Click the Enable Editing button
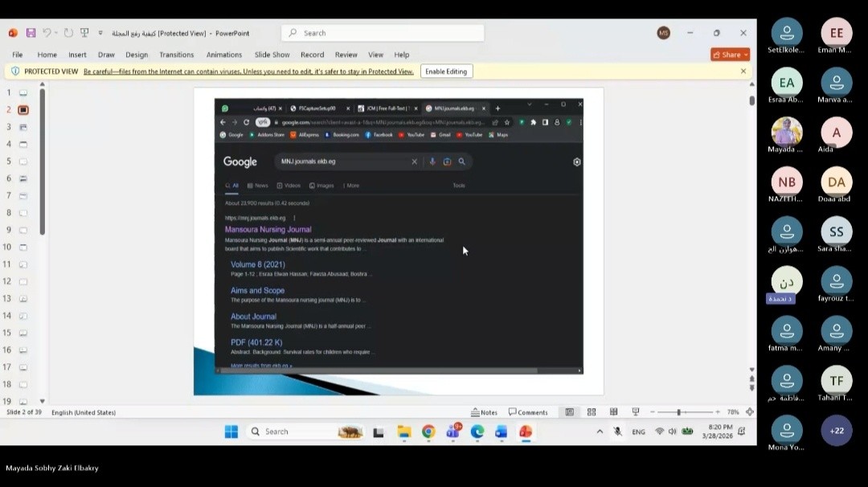 tap(446, 72)
